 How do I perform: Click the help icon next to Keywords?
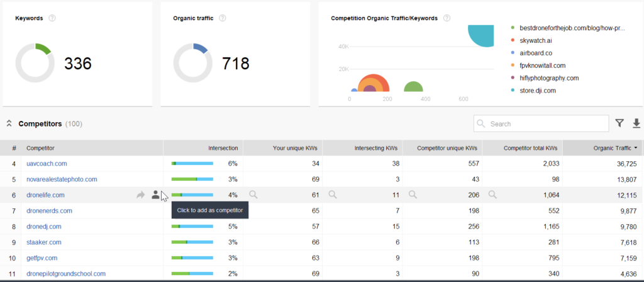pyautogui.click(x=52, y=18)
